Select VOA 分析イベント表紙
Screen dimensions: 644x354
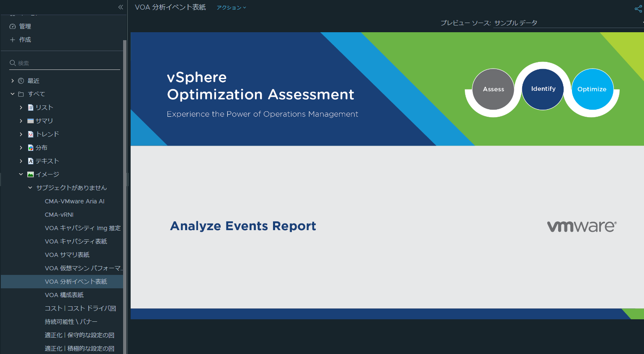76,282
